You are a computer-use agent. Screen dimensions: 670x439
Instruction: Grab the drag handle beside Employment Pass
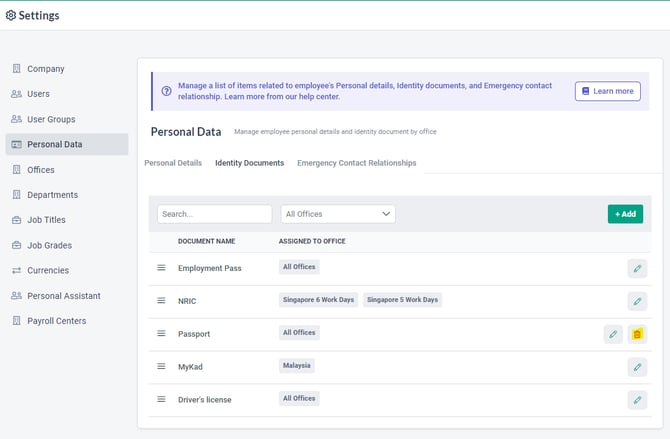pyautogui.click(x=161, y=268)
